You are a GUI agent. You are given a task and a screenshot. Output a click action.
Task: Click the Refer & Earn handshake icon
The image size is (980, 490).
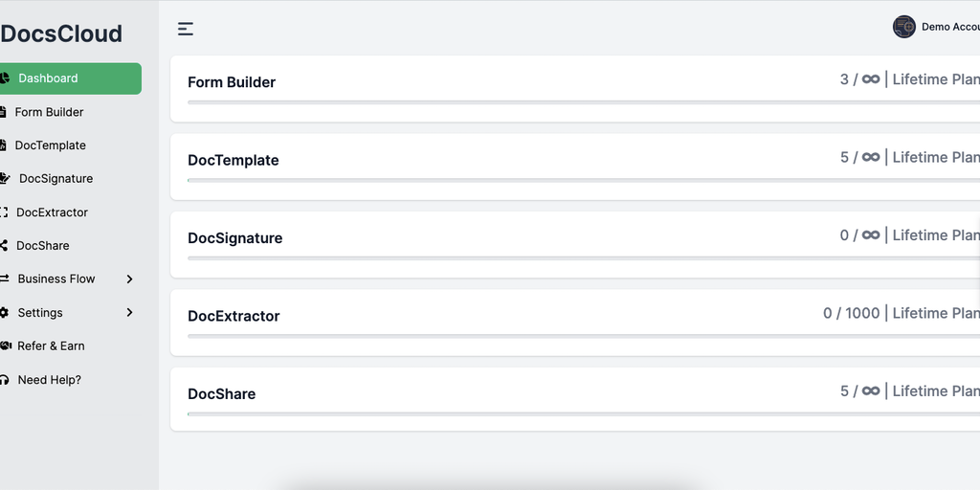tap(5, 346)
